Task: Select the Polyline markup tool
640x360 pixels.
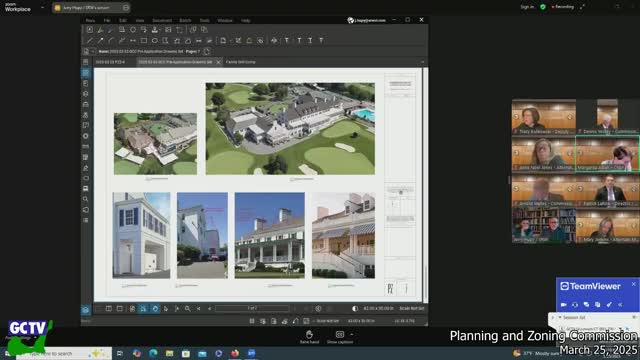Action: (122, 40)
